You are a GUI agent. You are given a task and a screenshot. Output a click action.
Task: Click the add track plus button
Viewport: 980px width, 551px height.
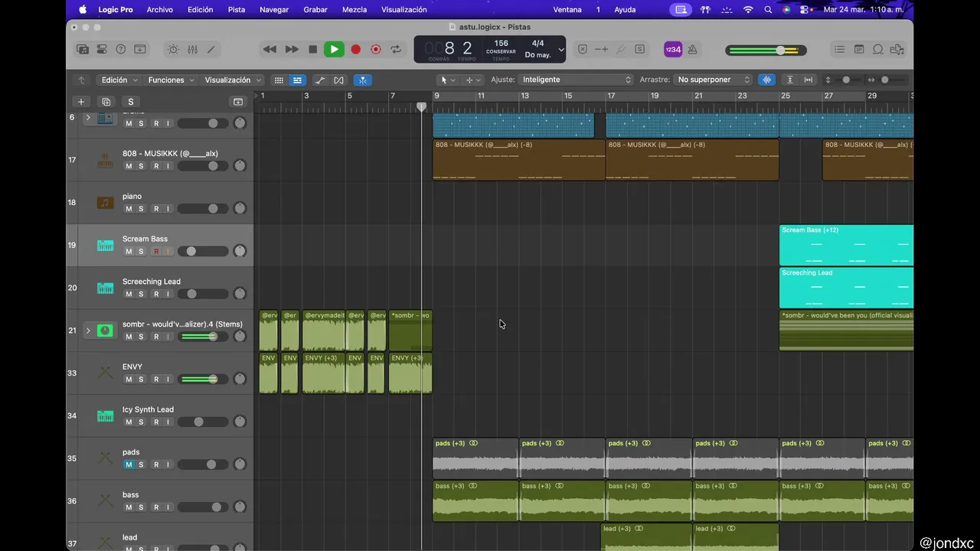[81, 102]
